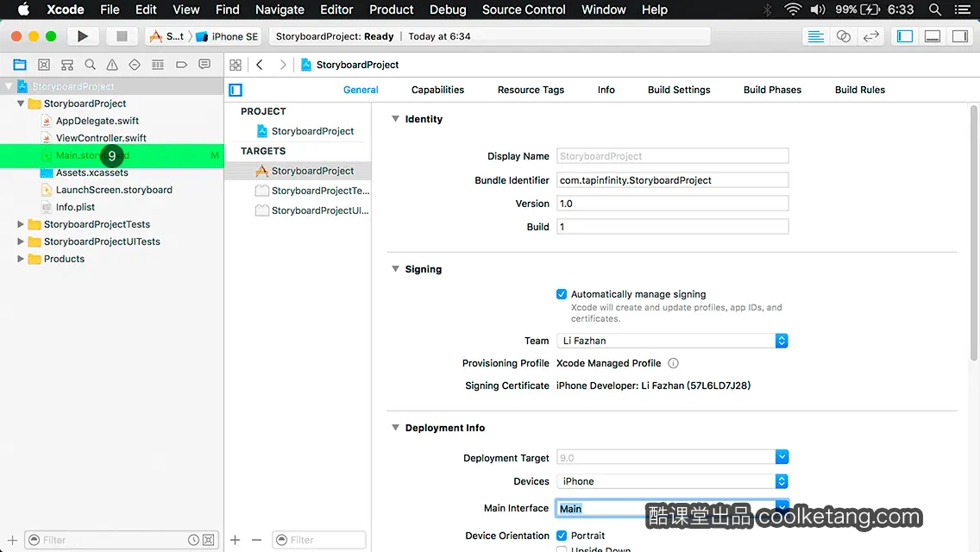
Task: Switch to the Build Phases tab
Action: point(772,90)
